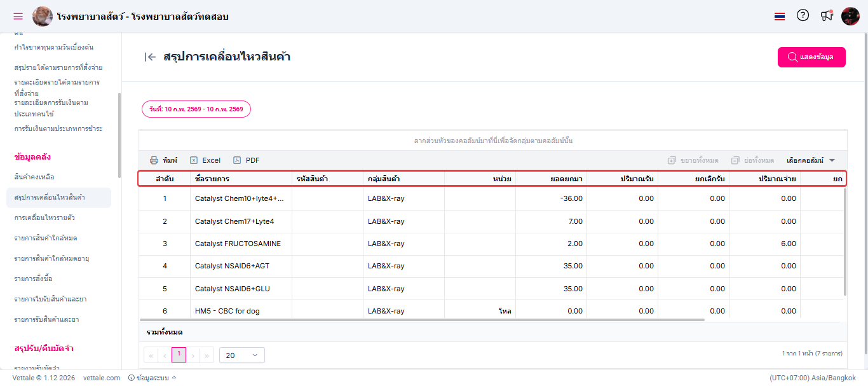868x386 pixels.
Task: Click the table's horizontal scrollbar
Action: point(422,319)
